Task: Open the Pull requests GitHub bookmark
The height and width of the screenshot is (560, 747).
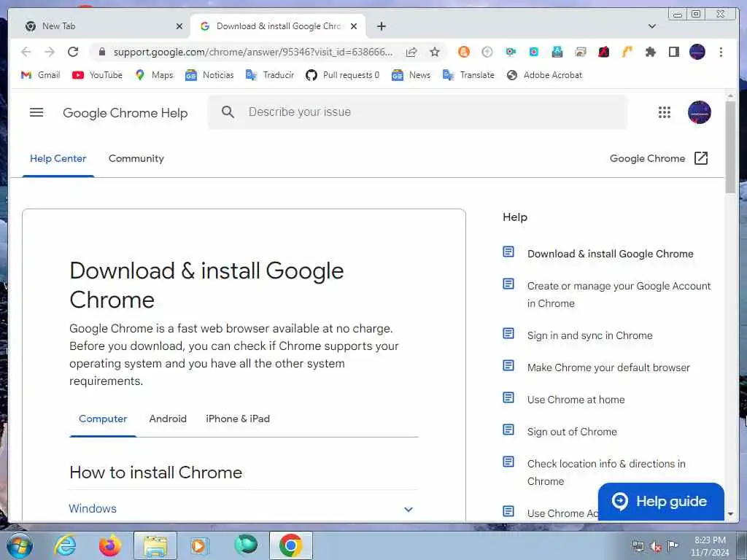Action: point(343,75)
